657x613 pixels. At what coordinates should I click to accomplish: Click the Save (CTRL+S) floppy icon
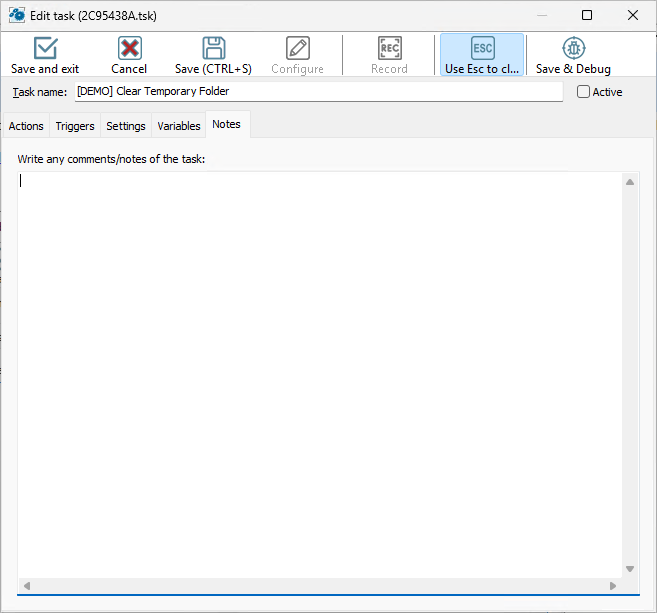click(214, 48)
